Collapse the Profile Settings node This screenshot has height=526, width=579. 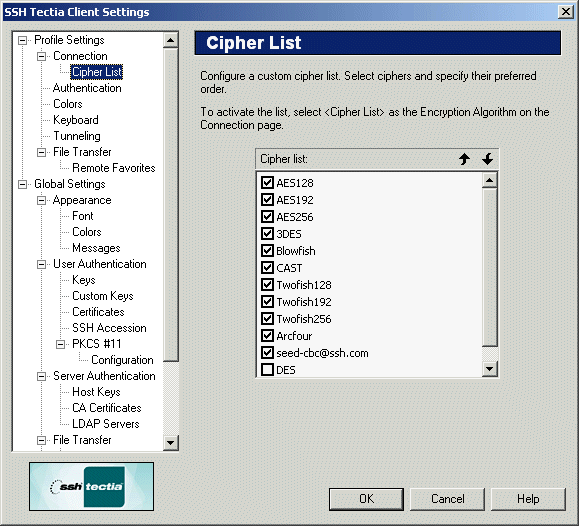23,40
